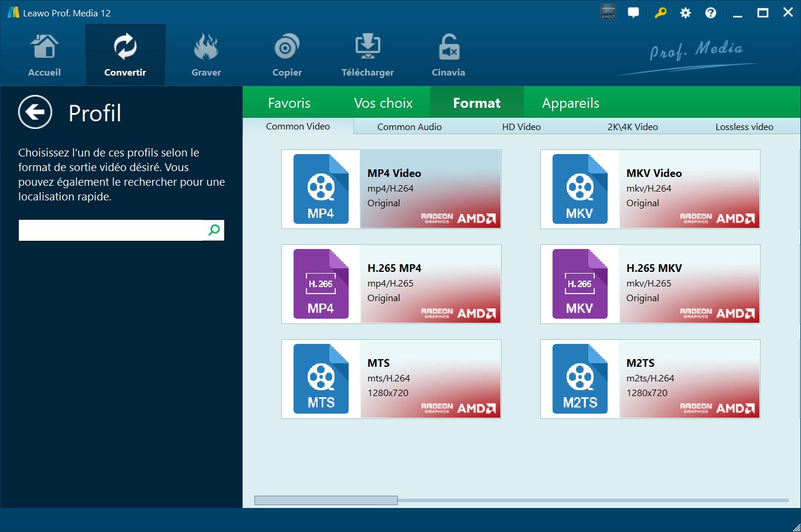Click the horizontal scrollbar at the bottom
This screenshot has width=801, height=532.
coord(326,500)
